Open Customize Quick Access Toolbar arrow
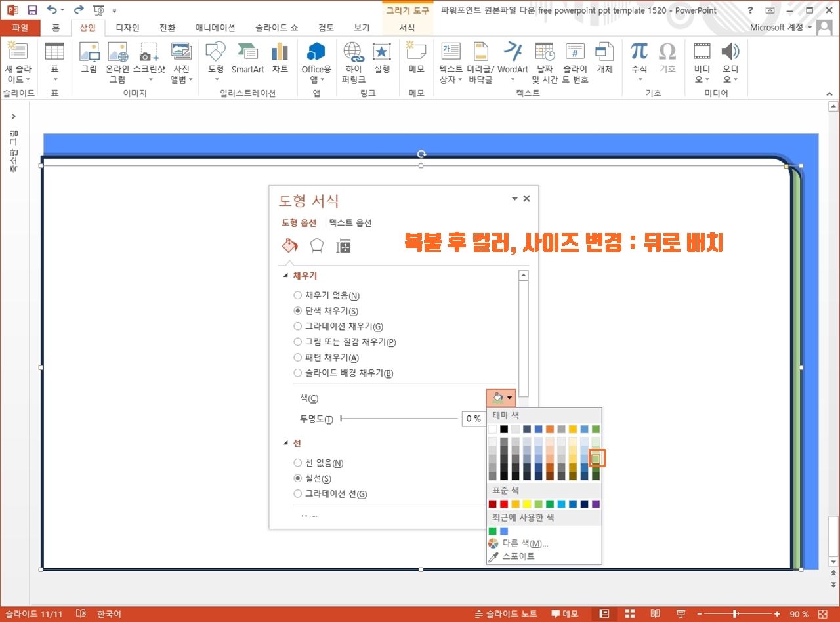The width and height of the screenshot is (840, 622). (115, 10)
